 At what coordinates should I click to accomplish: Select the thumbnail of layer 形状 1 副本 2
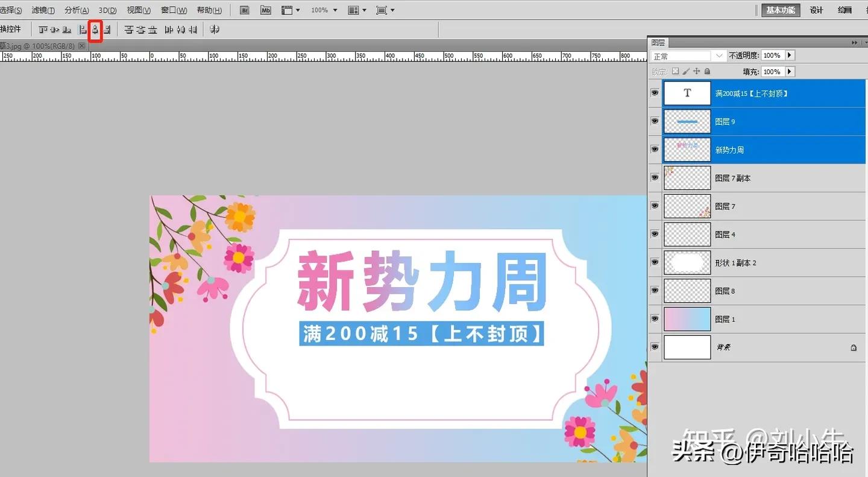click(687, 262)
